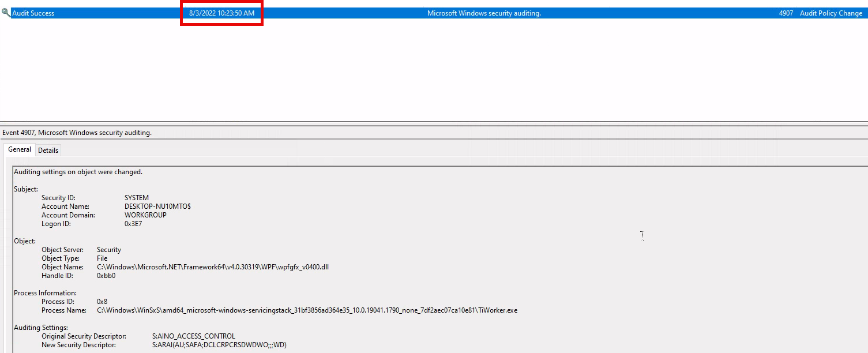Click the Process ID value 0x8
This screenshot has height=353, width=868.
click(102, 302)
